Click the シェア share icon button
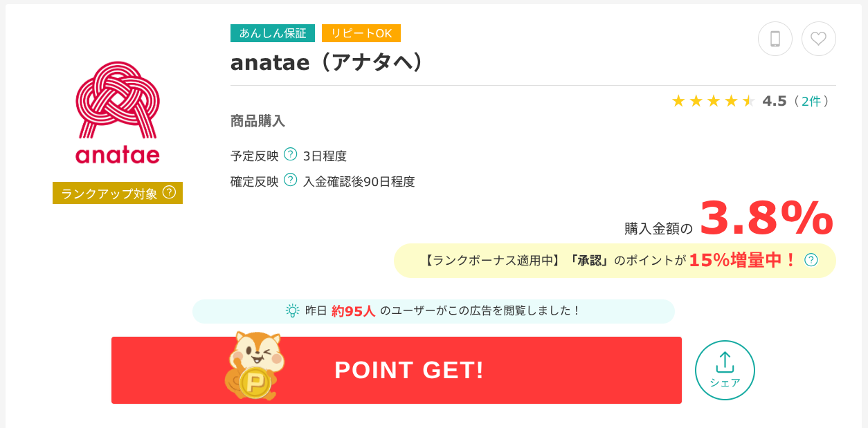The image size is (868, 428). pos(725,370)
